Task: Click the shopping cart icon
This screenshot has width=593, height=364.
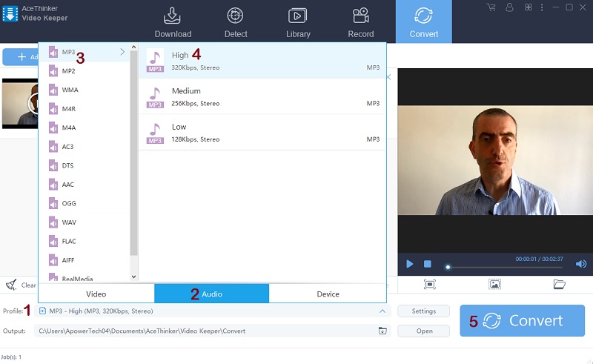Action: [491, 7]
